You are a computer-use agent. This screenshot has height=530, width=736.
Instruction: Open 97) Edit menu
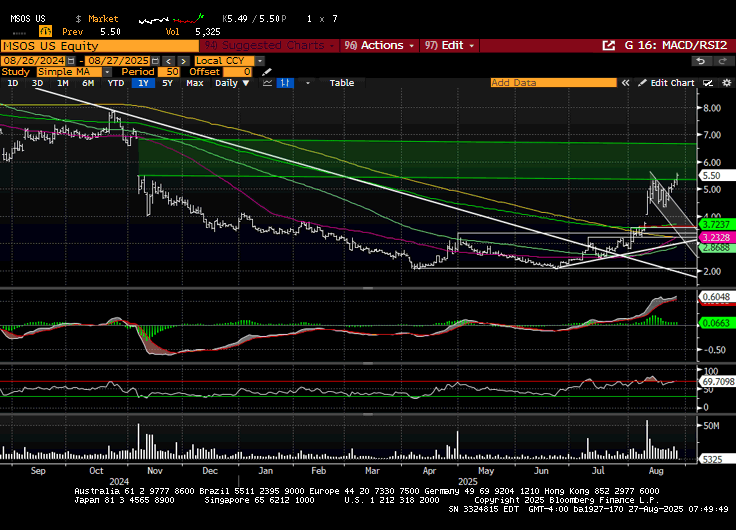click(449, 46)
